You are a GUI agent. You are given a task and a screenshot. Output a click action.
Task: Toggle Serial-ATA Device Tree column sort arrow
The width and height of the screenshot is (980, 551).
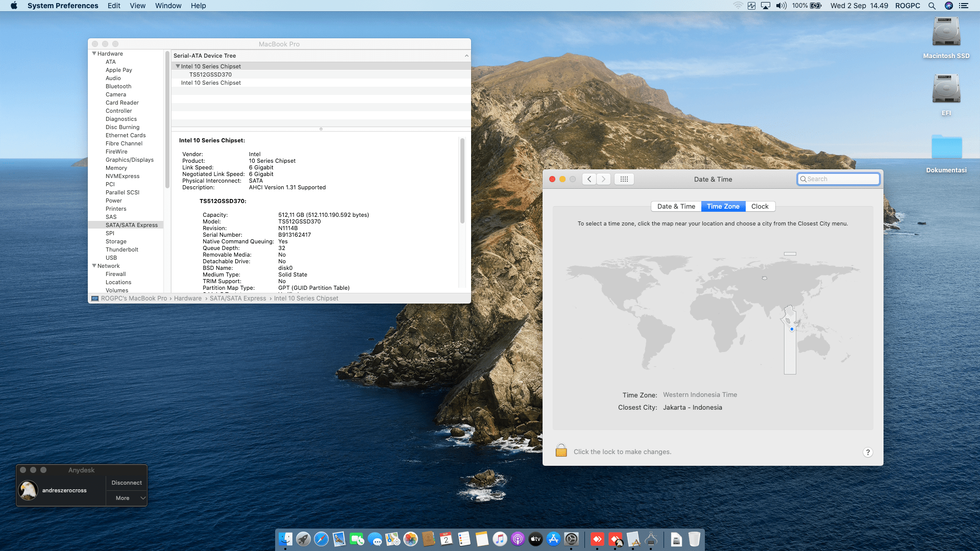tap(467, 56)
